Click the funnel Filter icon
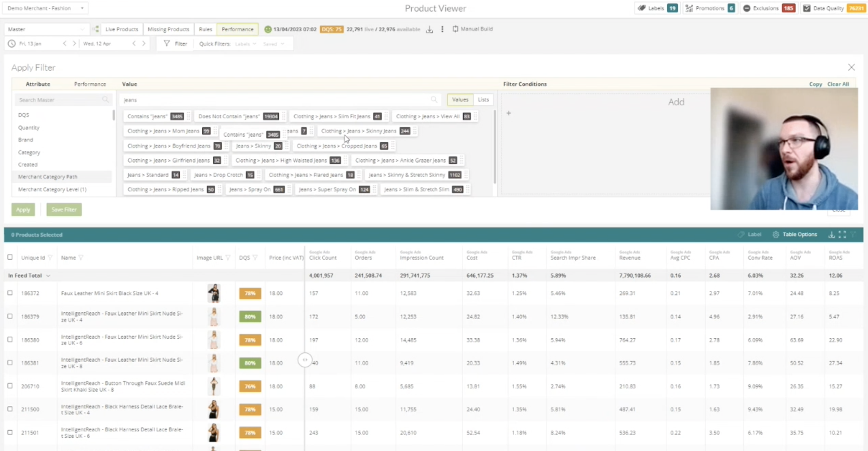The image size is (868, 451). click(166, 44)
